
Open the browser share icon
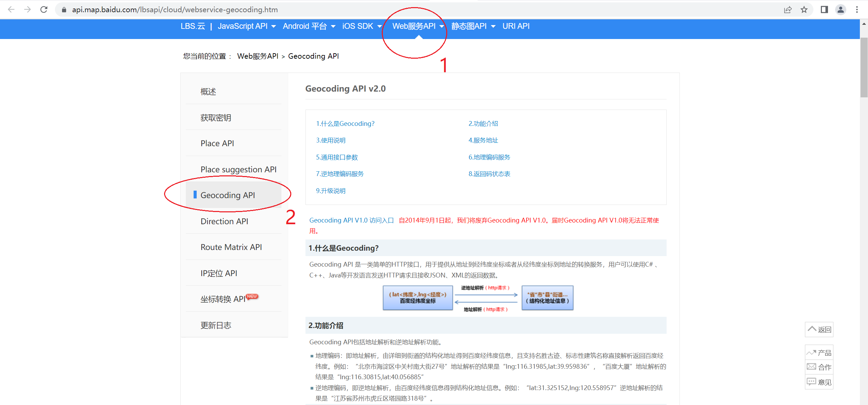pos(788,9)
